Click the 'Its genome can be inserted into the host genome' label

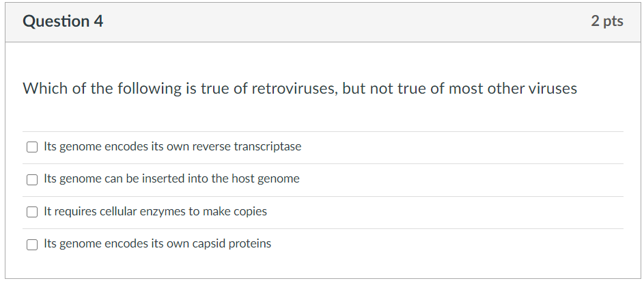click(x=171, y=178)
